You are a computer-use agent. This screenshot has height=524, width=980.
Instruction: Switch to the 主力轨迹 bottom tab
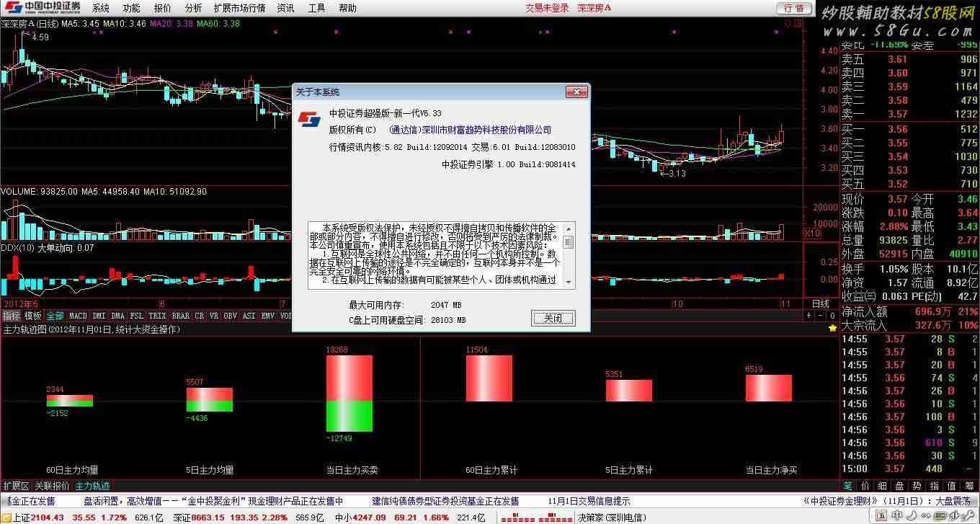(93, 486)
